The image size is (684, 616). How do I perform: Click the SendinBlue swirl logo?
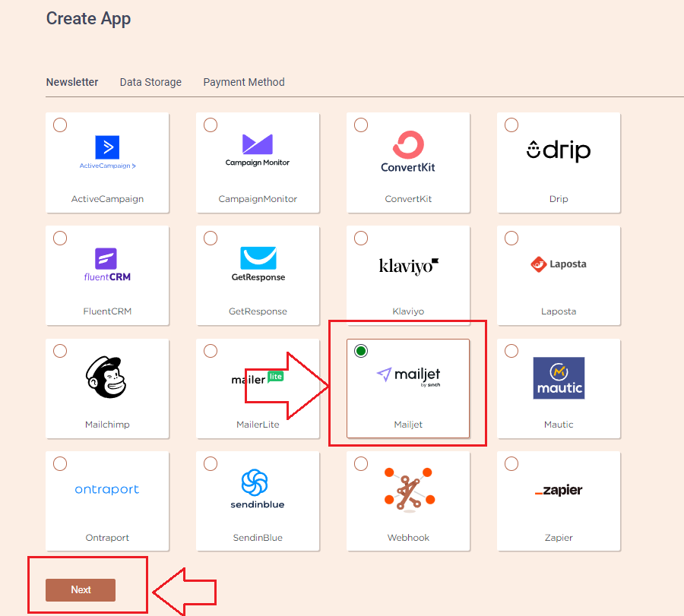[255, 482]
